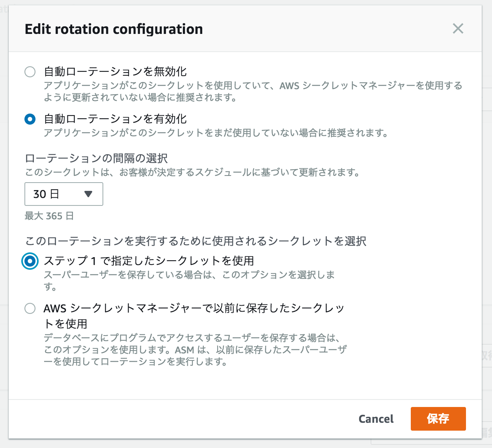This screenshot has height=448, width=492.
Task: Click the 自動ローテーションを有効化 label text
Action: click(x=115, y=119)
